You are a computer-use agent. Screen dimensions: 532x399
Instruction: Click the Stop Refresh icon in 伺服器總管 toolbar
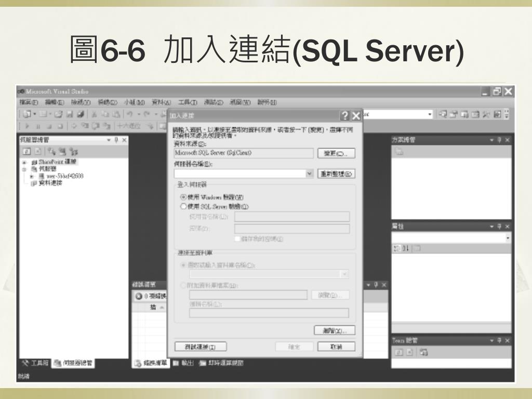38,151
